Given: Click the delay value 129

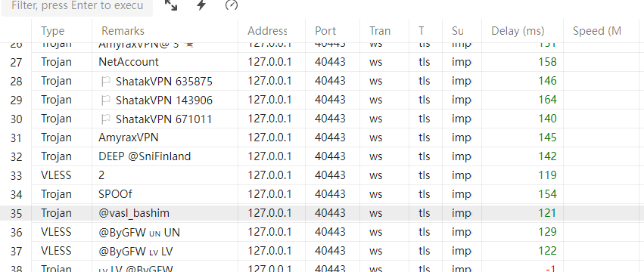Looking at the screenshot, I should coord(547,232).
